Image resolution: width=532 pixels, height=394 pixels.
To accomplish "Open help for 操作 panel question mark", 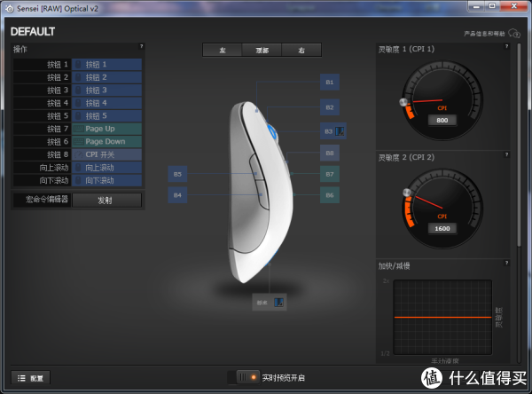I will coord(142,46).
